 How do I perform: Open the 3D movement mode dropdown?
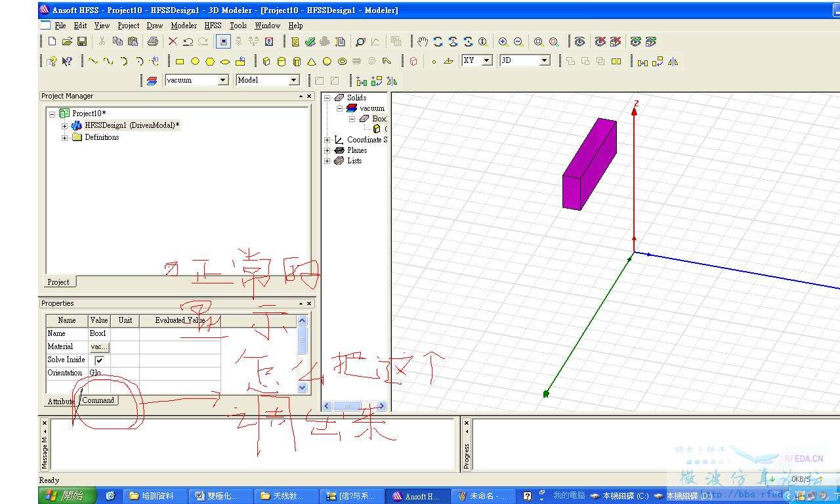[545, 60]
